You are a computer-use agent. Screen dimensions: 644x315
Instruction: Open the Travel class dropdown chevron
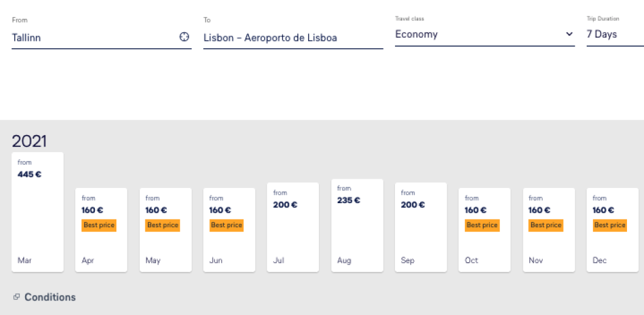tap(569, 34)
